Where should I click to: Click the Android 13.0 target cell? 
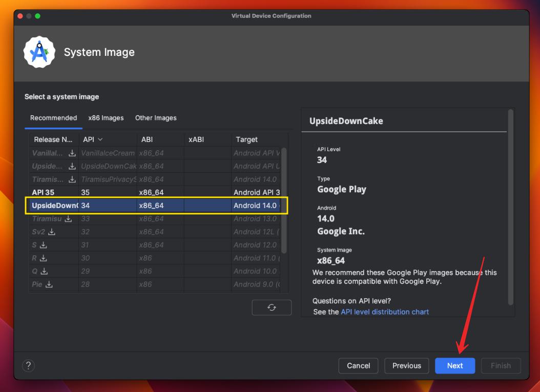coord(256,219)
